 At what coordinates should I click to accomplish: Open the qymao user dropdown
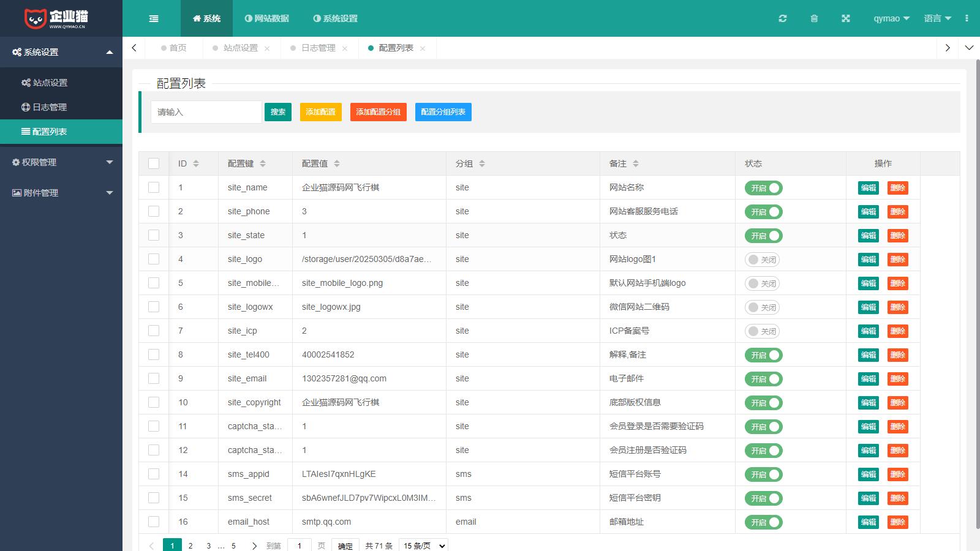click(x=891, y=18)
